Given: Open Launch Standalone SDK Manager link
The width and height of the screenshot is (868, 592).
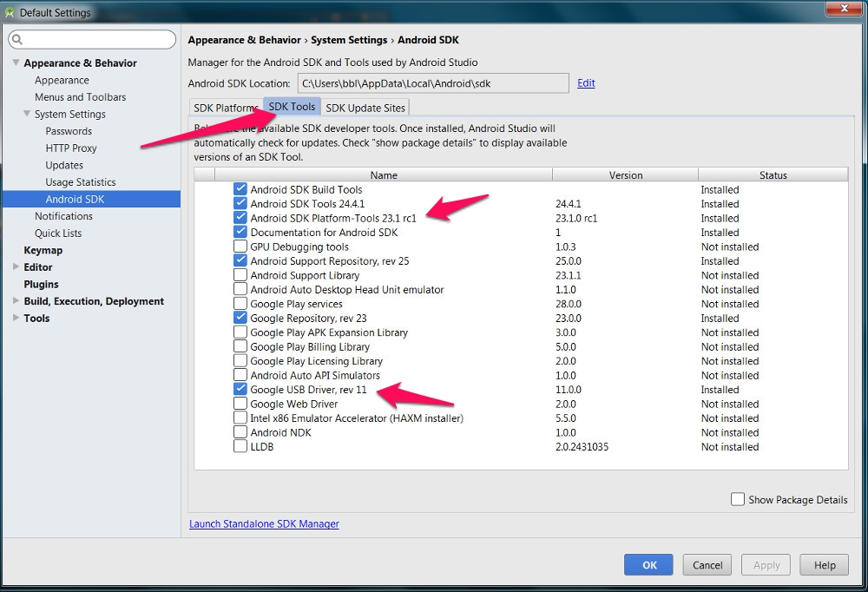Looking at the screenshot, I should (264, 524).
